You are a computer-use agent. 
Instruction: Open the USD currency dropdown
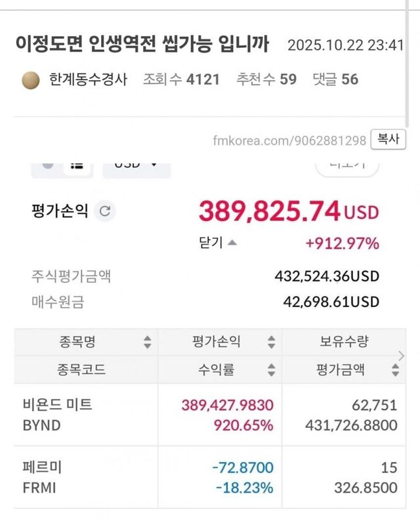click(x=136, y=165)
